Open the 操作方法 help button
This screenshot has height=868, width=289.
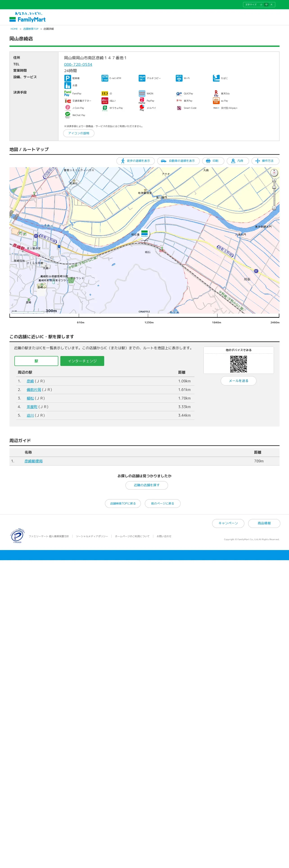265,161
